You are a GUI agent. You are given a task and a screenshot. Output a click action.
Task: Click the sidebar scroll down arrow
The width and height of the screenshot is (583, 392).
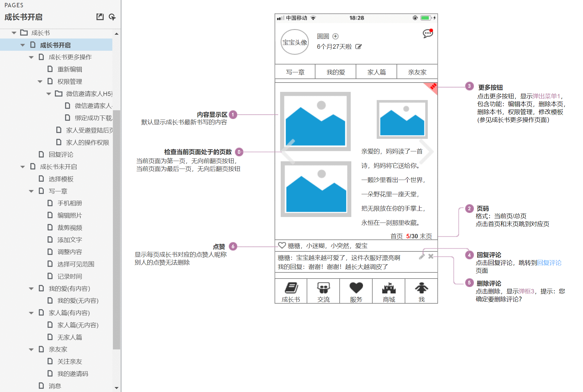tap(116, 388)
